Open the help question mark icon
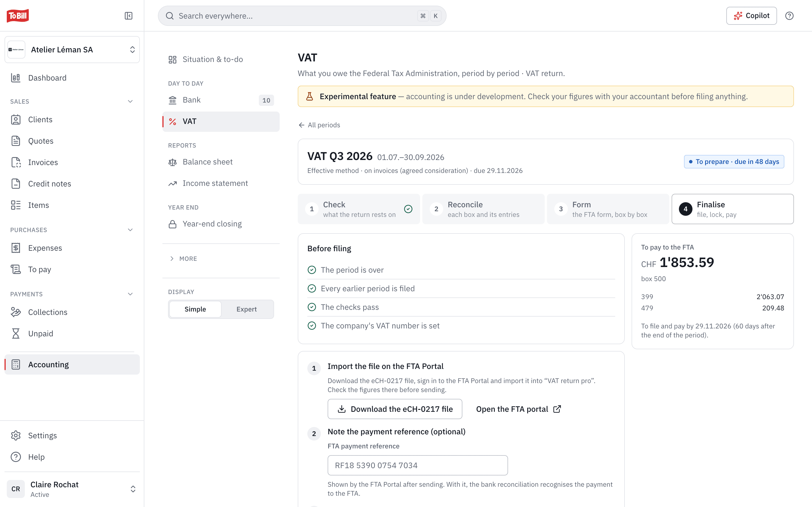The width and height of the screenshot is (812, 507). click(x=789, y=16)
